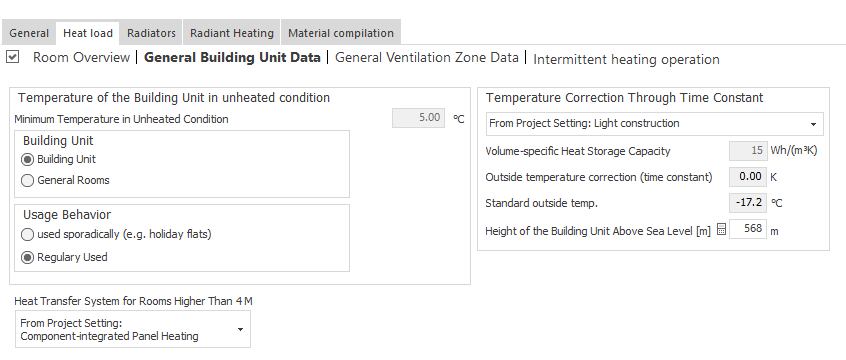Expand Light construction time constant dropdown

[654, 124]
